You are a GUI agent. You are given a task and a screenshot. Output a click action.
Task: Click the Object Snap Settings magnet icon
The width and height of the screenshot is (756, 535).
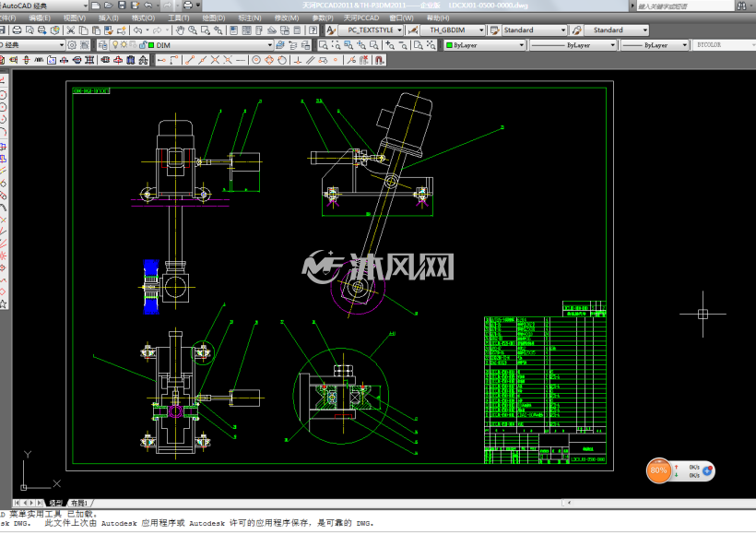380,60
